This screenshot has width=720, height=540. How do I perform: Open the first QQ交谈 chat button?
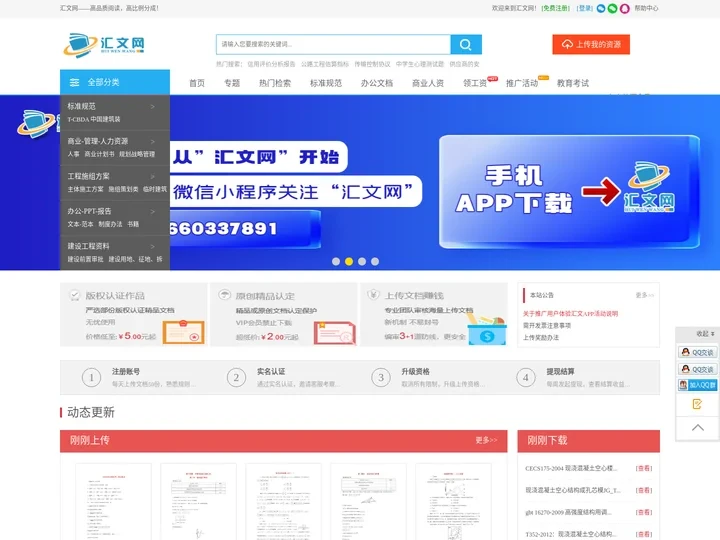click(698, 352)
